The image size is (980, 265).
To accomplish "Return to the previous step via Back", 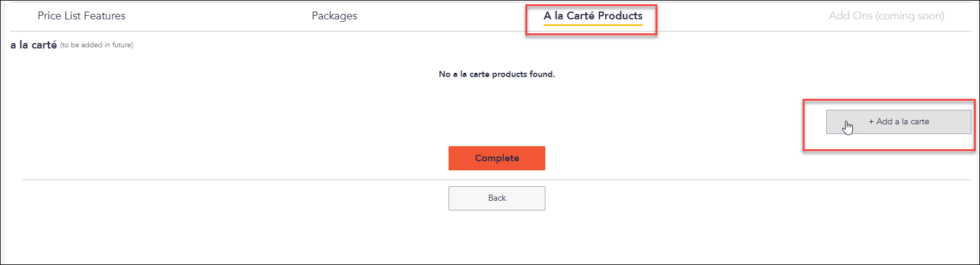I will point(496,198).
